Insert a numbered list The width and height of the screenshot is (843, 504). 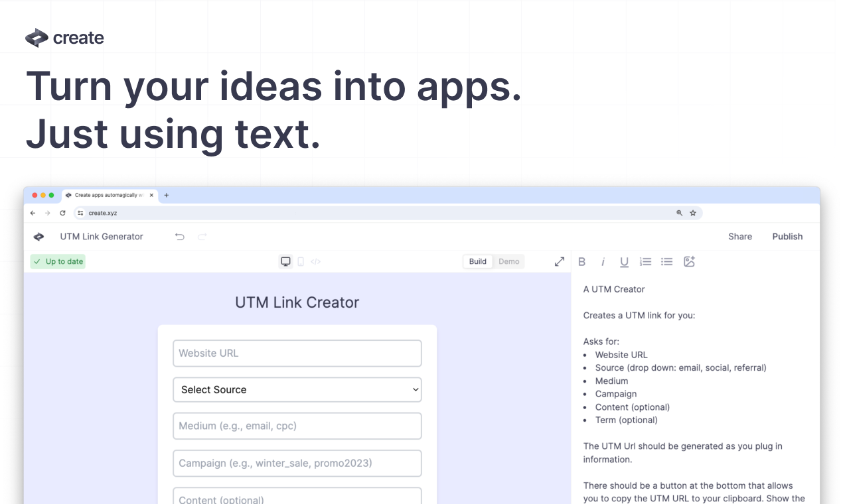[645, 261]
